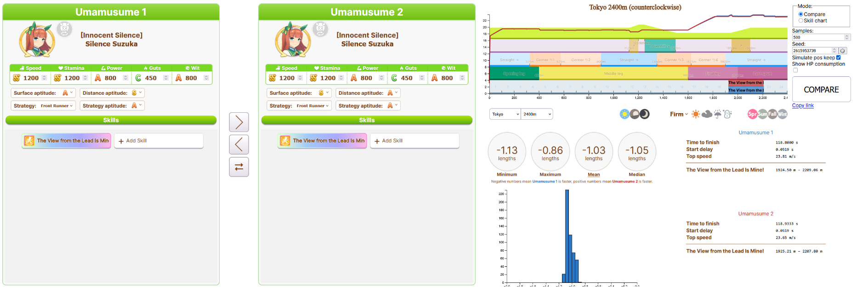868x299 pixels.
Task: Click the swap umamusume arrows button
Action: tap(239, 167)
